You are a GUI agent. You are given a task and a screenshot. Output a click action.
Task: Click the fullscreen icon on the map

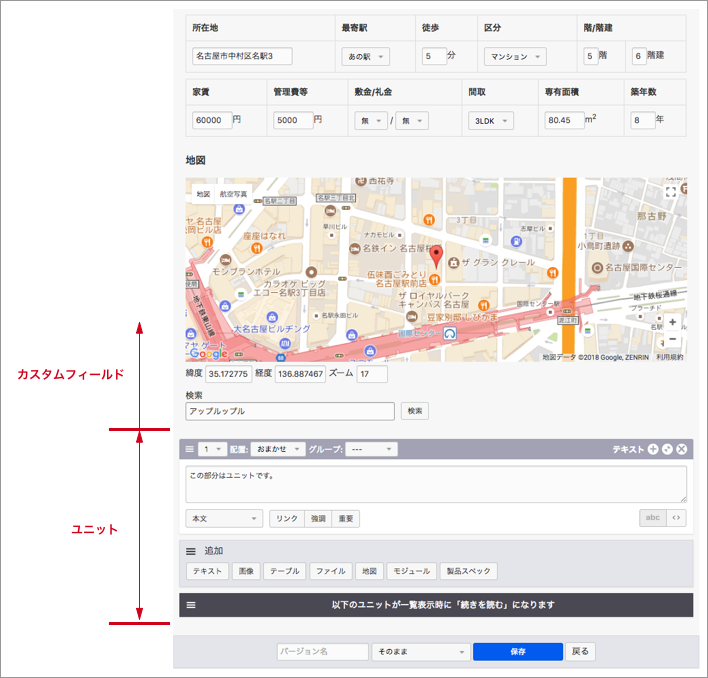672,193
